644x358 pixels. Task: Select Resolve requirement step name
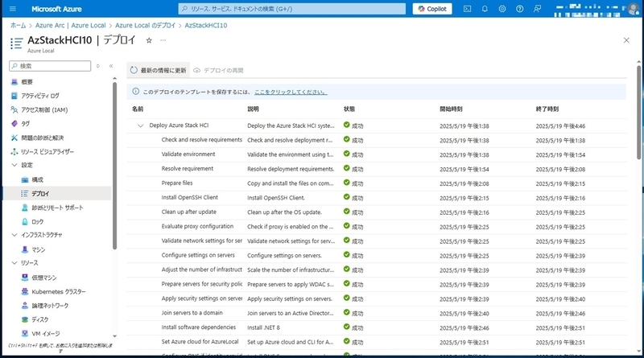click(188, 168)
